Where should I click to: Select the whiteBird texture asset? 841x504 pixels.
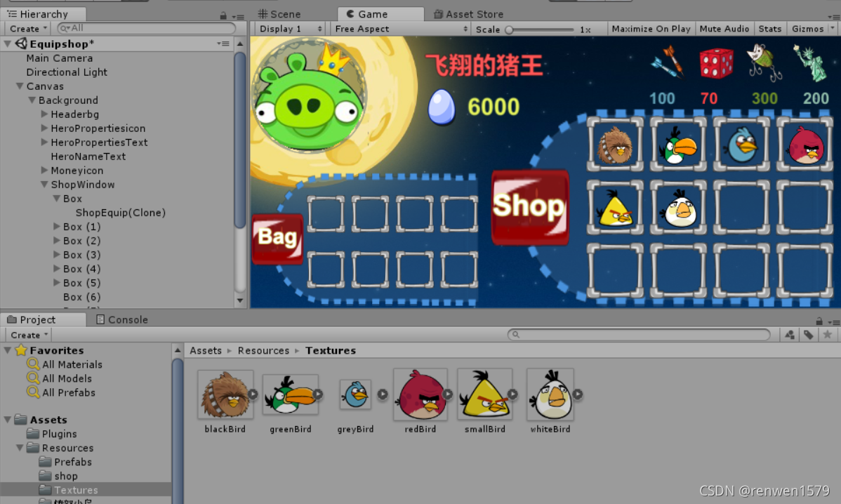pos(550,394)
